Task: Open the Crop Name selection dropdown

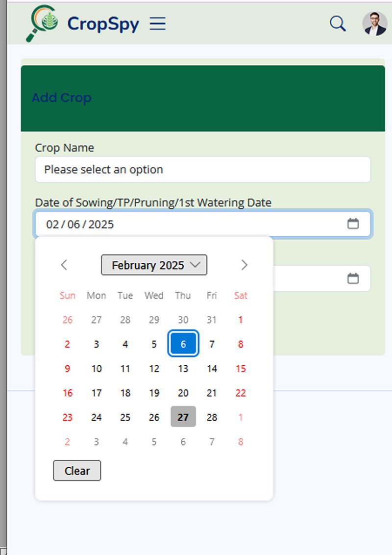Action: (202, 170)
